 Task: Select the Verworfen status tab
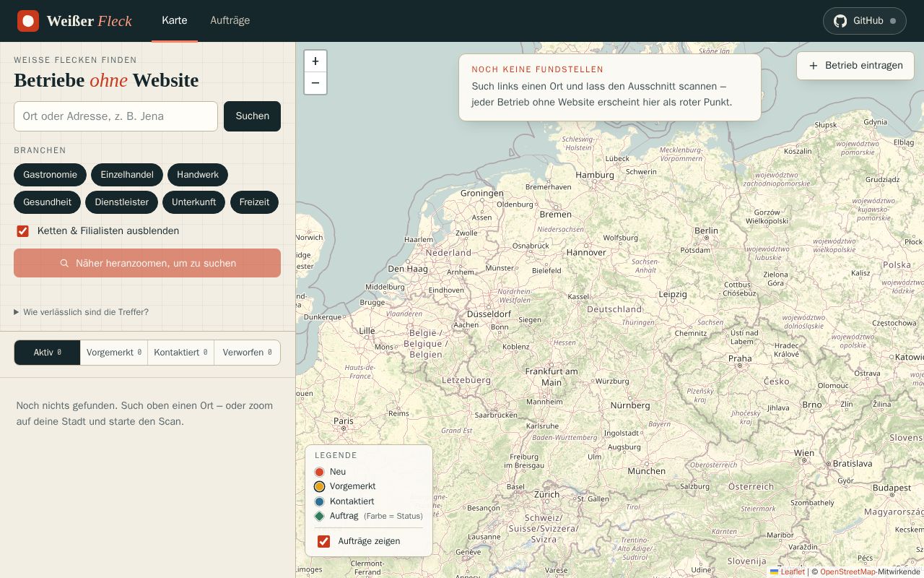[247, 353]
